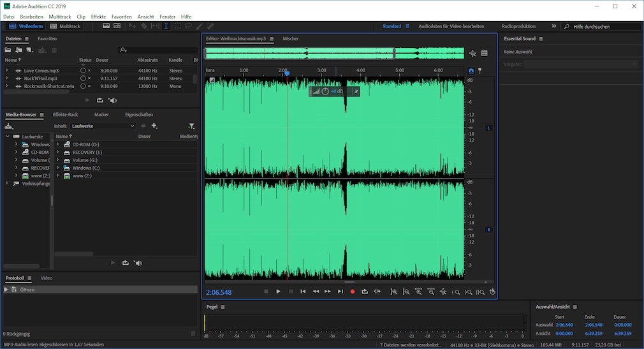Toggle skip selection icon in transport
This screenshot has width=644, height=349.
click(x=377, y=292)
